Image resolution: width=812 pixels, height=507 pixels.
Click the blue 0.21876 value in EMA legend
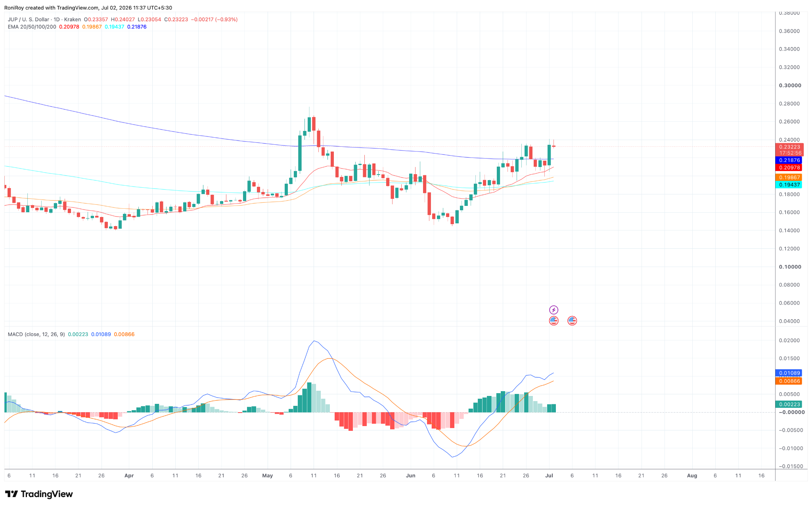click(x=137, y=27)
